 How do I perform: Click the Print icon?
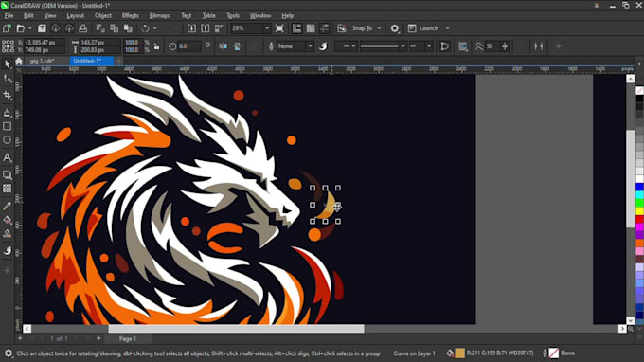(x=83, y=28)
